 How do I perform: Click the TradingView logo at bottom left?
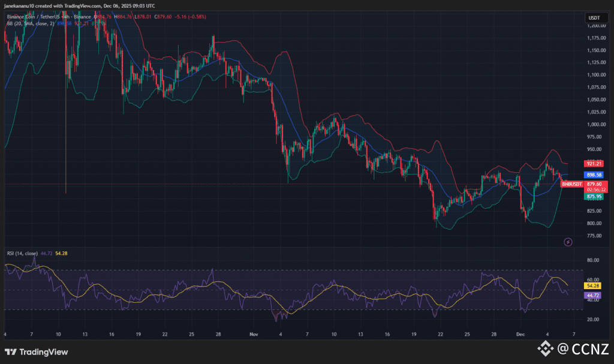pos(36,352)
